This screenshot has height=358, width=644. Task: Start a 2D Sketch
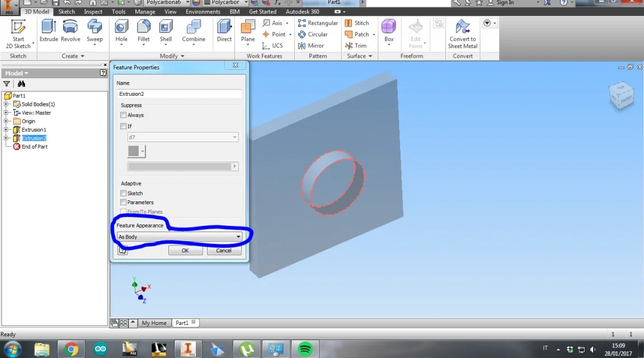pyautogui.click(x=18, y=34)
